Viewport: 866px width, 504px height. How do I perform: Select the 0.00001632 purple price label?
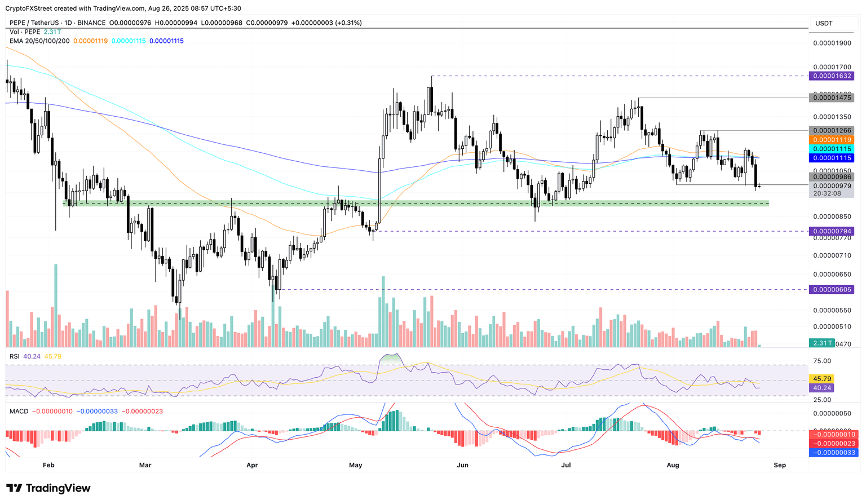pos(831,76)
